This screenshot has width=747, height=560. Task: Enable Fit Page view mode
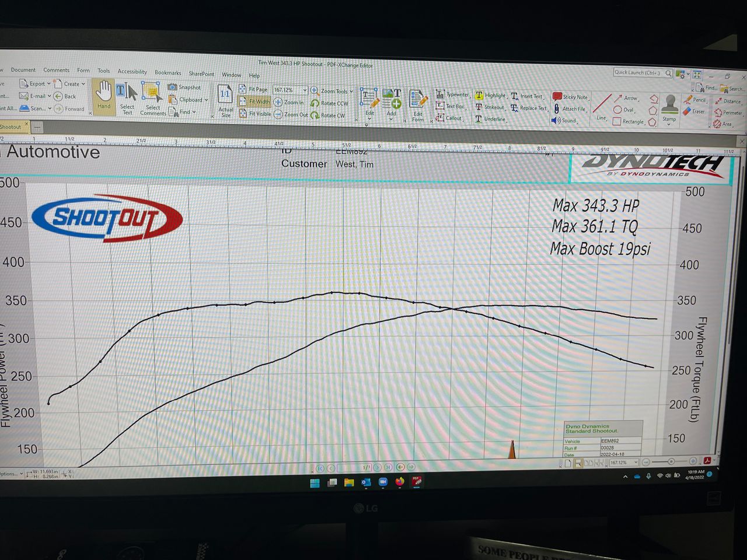pyautogui.click(x=253, y=89)
